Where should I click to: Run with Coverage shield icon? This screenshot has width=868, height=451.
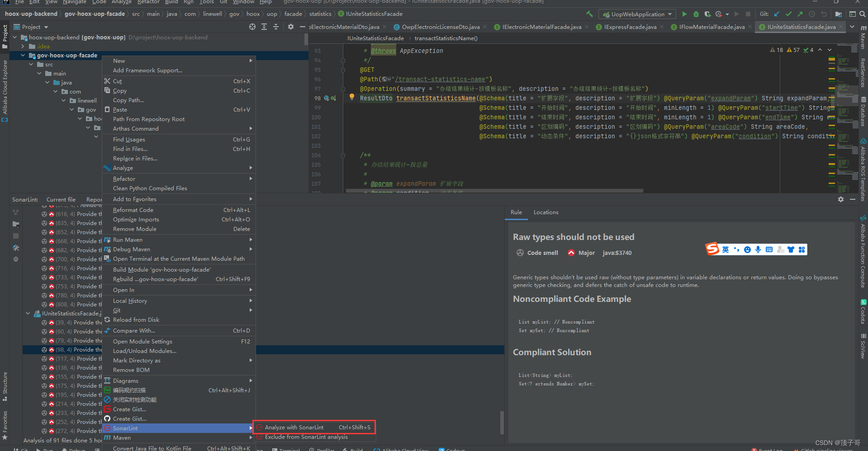tap(707, 14)
